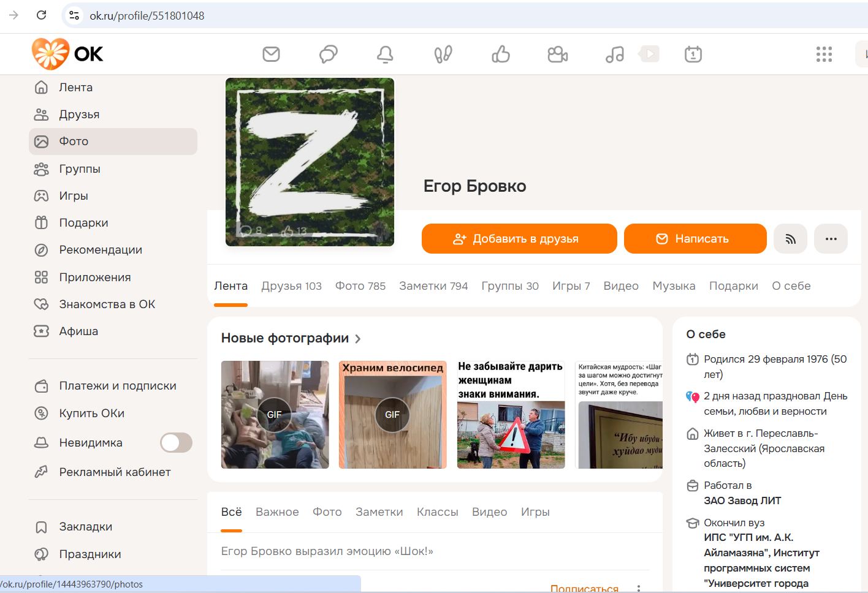Open messages envelope icon in top bar
Screen dimensions: 868x593
[x=271, y=54]
